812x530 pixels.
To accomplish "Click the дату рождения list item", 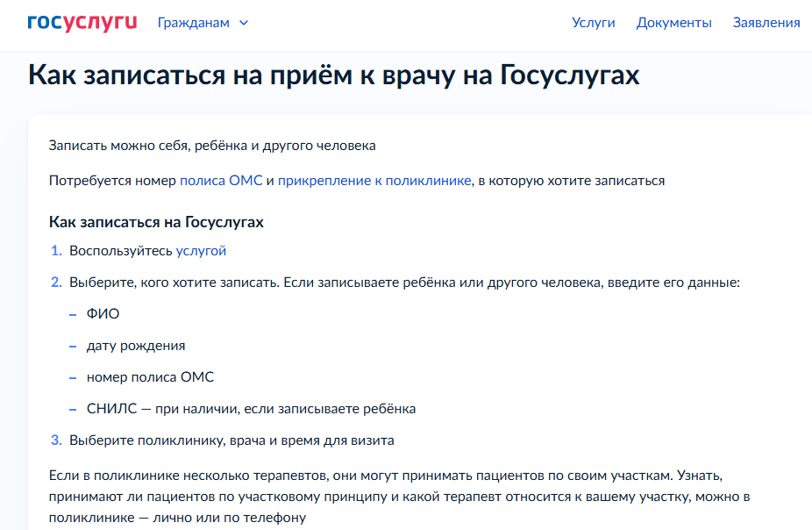I will point(136,346).
